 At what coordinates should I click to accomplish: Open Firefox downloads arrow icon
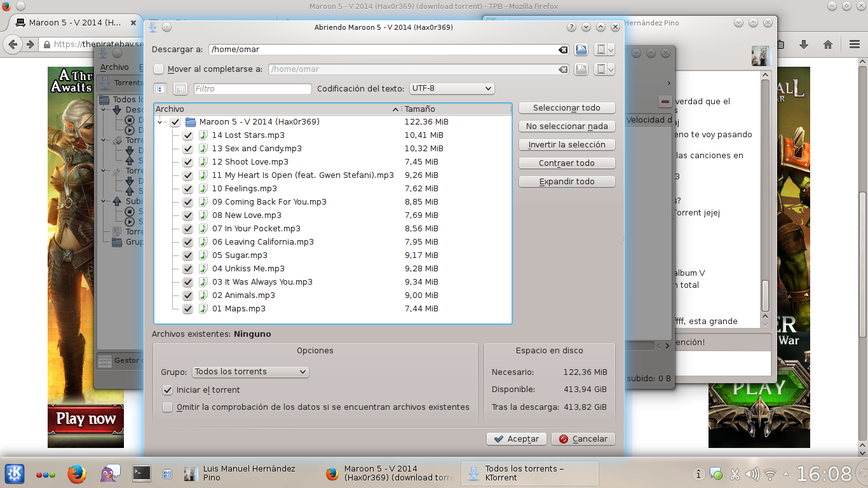(x=803, y=44)
